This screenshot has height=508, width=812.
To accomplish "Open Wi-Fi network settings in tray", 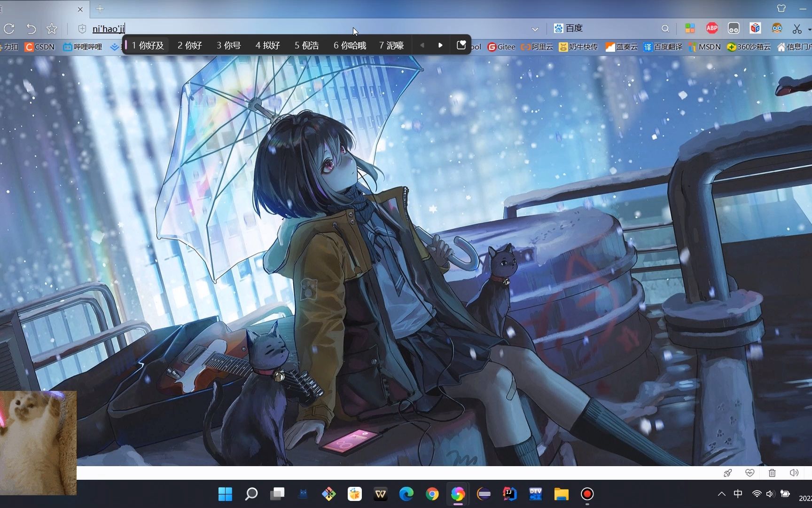I will 757,494.
